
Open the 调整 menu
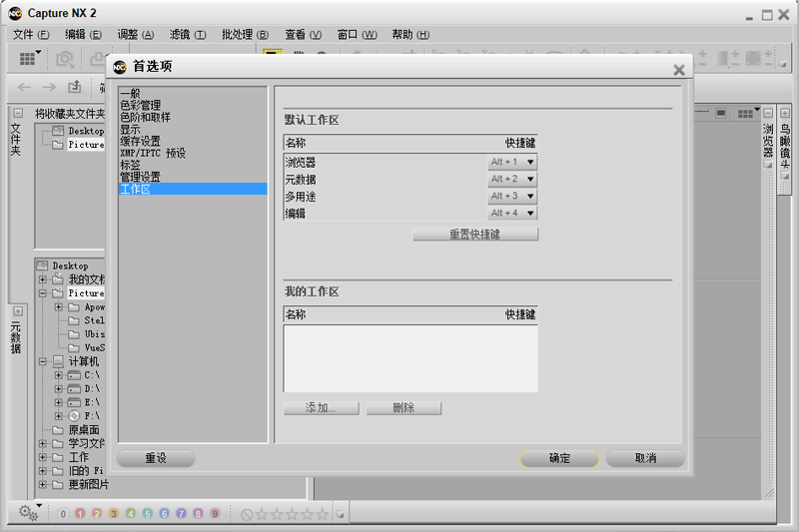[136, 35]
